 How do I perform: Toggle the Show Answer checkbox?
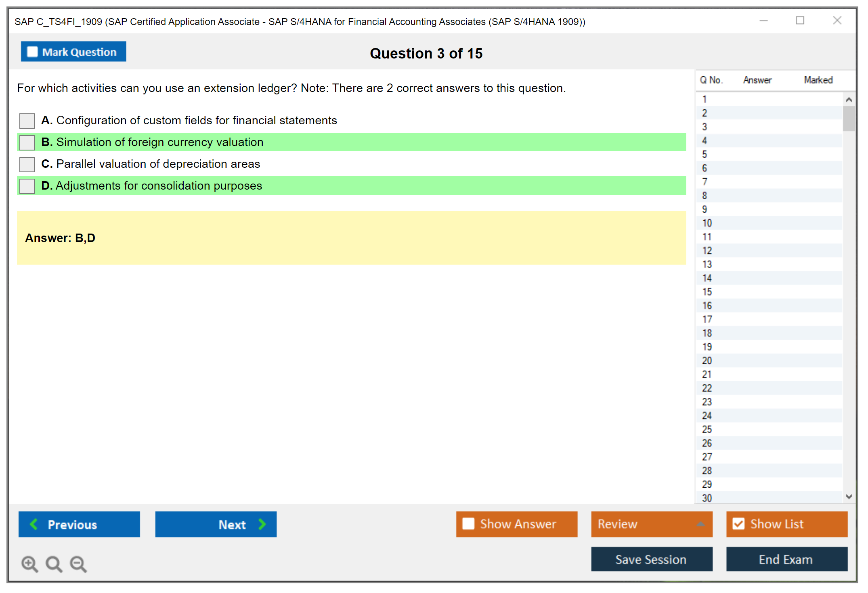pos(468,524)
